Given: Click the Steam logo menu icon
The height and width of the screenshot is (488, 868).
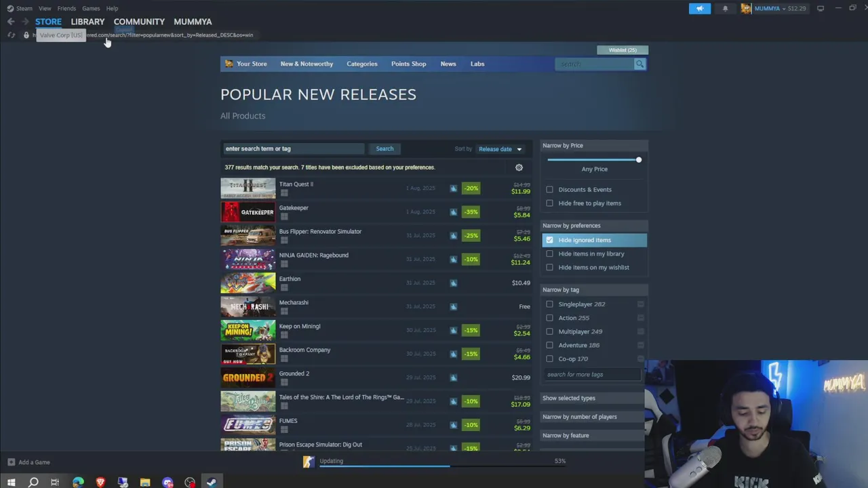Looking at the screenshot, I should pyautogui.click(x=10, y=9).
